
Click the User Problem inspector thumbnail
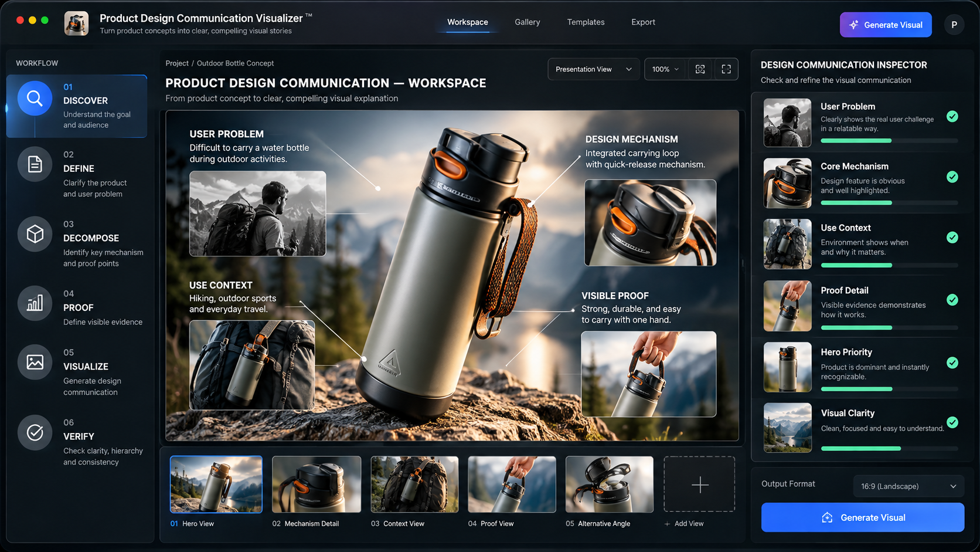[x=787, y=122]
